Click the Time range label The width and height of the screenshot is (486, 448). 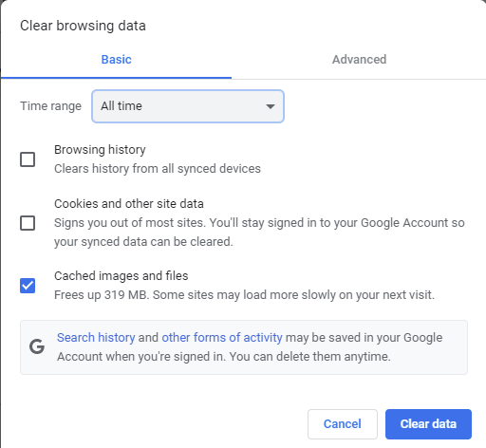(x=50, y=106)
